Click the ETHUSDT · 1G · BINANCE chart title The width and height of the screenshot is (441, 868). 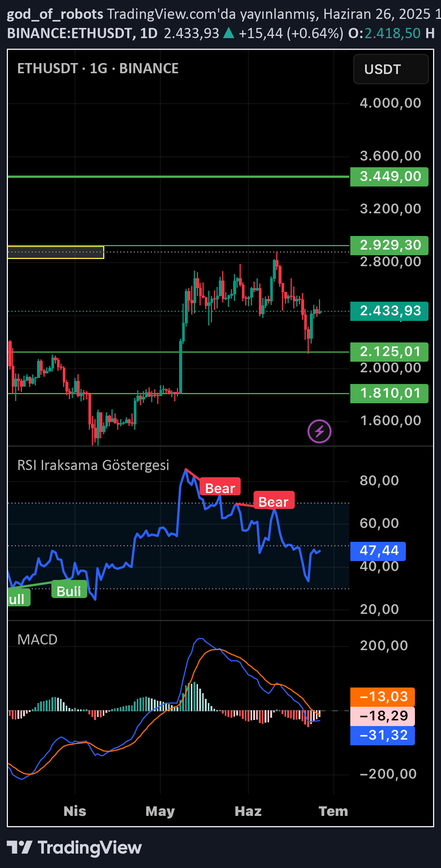(98, 68)
